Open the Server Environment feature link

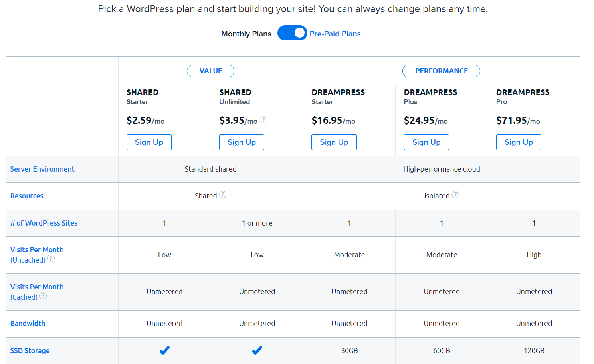click(42, 169)
